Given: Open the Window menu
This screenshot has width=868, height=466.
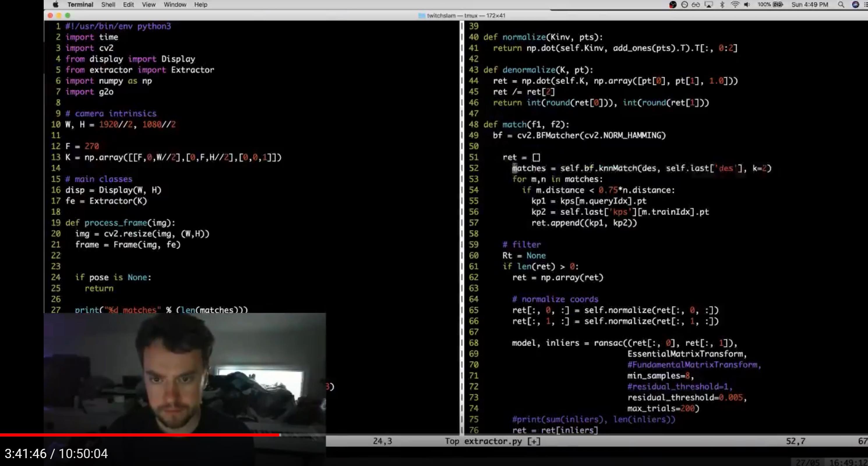Looking at the screenshot, I should point(175,4).
